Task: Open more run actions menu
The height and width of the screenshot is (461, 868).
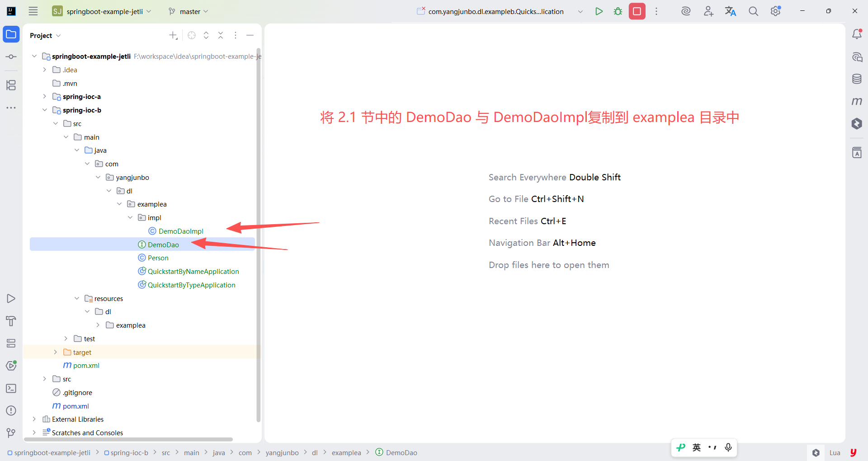Action: coord(656,11)
